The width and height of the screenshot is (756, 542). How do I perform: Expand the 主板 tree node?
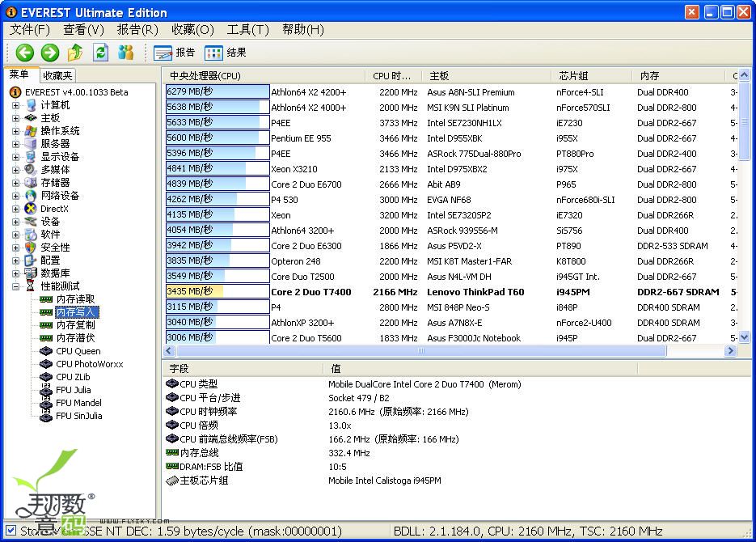click(15, 118)
